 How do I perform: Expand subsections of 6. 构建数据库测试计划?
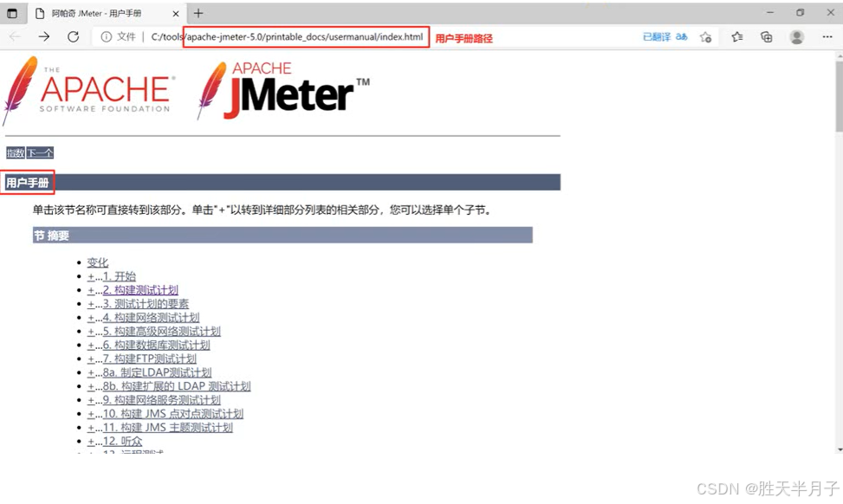(x=91, y=345)
